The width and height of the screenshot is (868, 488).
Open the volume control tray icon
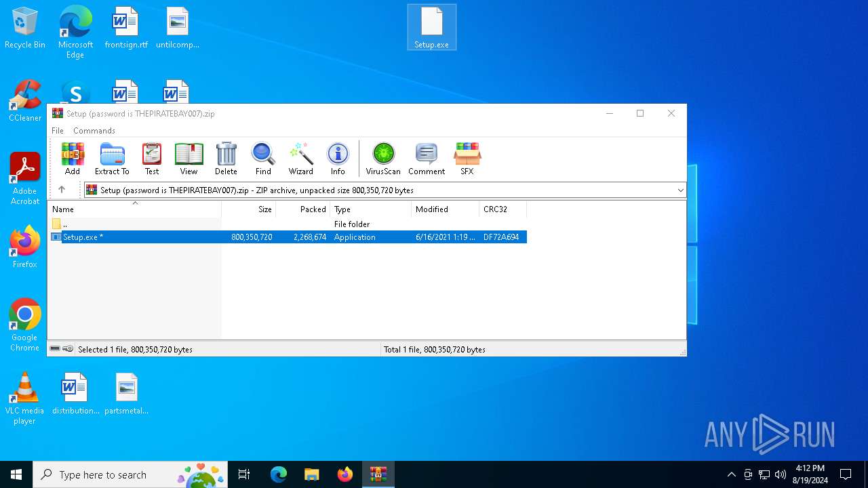[x=780, y=474]
